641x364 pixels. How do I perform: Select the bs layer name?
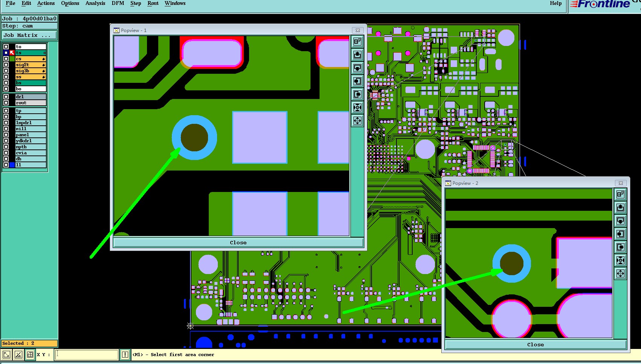[31, 83]
